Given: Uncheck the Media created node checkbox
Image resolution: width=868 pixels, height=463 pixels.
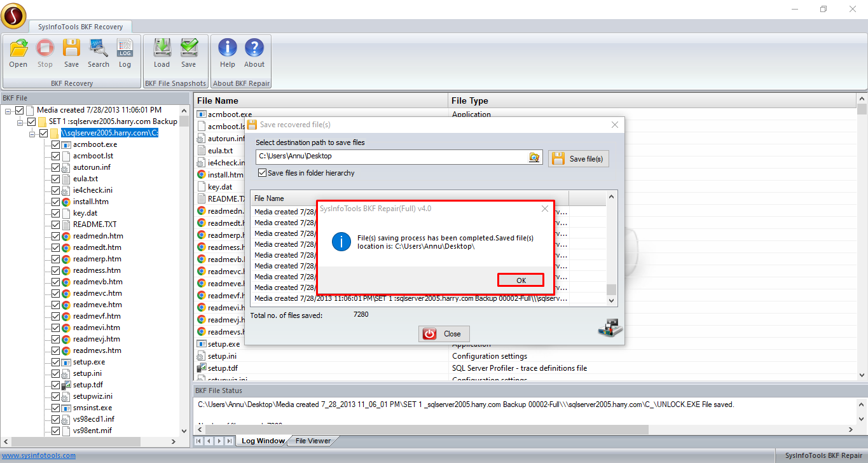Looking at the screenshot, I should 19,110.
